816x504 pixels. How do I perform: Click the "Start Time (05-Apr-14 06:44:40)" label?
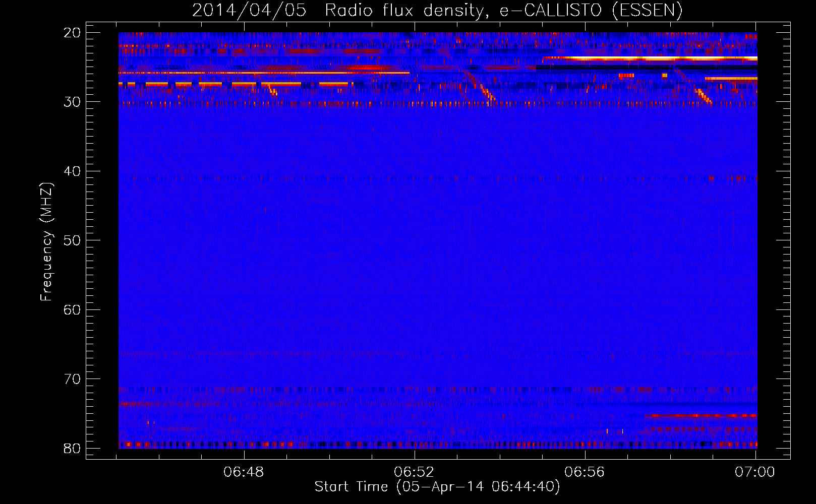(437, 487)
